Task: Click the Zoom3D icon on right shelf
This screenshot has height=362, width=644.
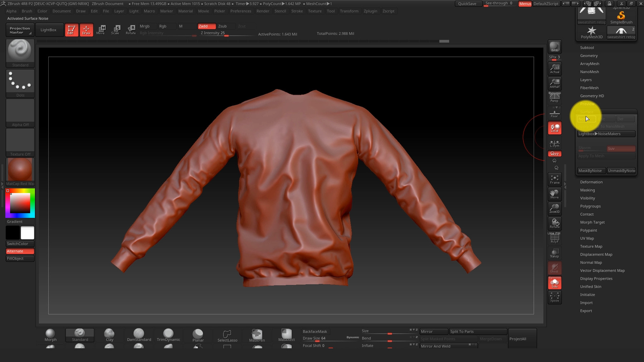Action: pyautogui.click(x=554, y=208)
